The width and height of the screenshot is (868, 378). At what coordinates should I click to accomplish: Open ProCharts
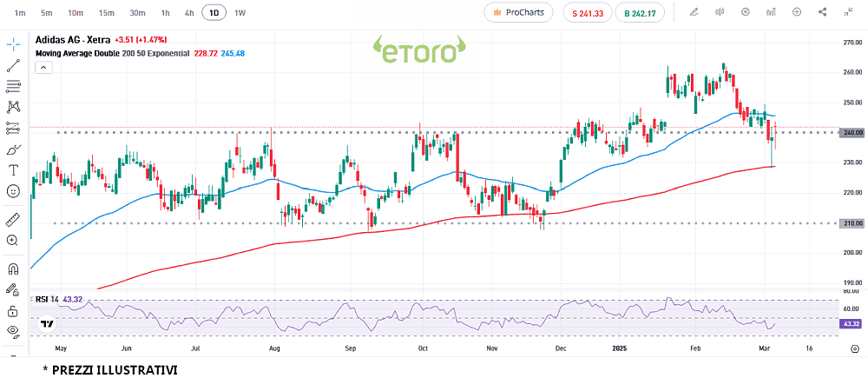[x=519, y=12]
